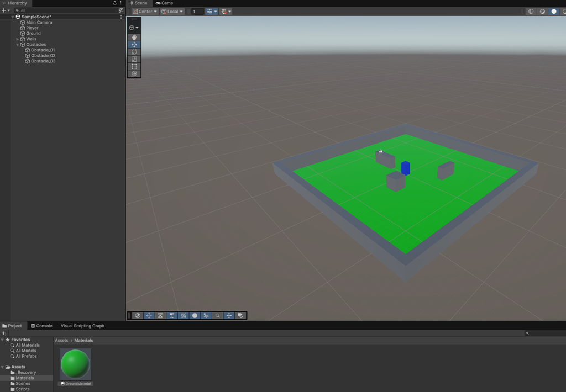
Task: Open Hierarchy create plus dropdown
Action: [6, 10]
